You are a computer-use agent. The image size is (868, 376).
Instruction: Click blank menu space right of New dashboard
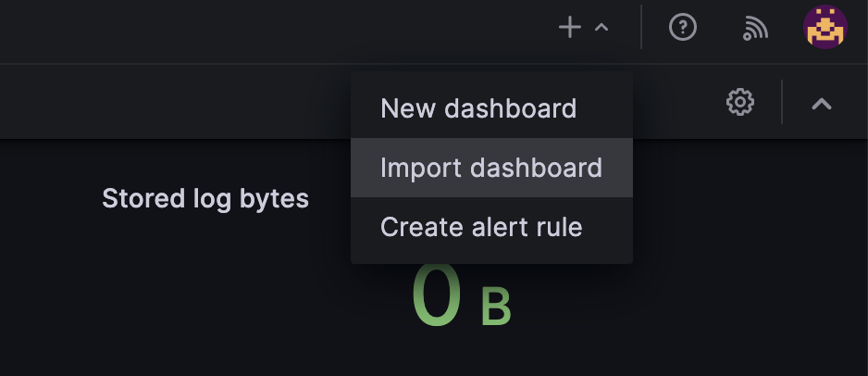[x=606, y=108]
